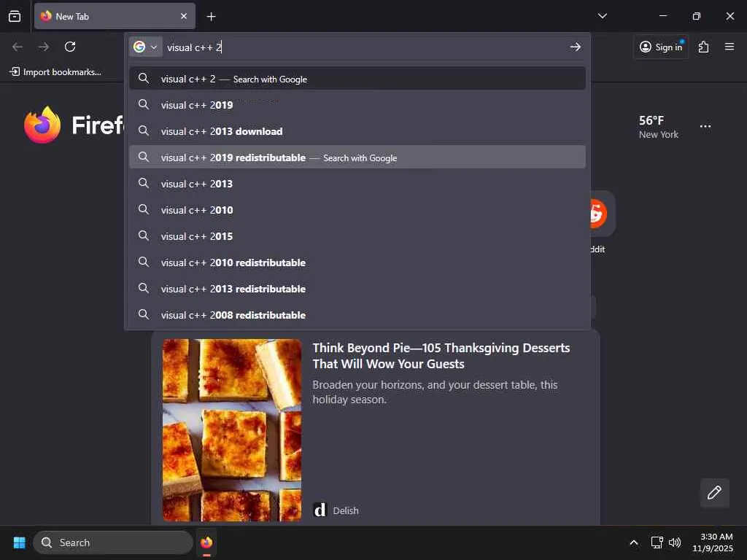Open the volume speaker tray icon

pyautogui.click(x=675, y=542)
